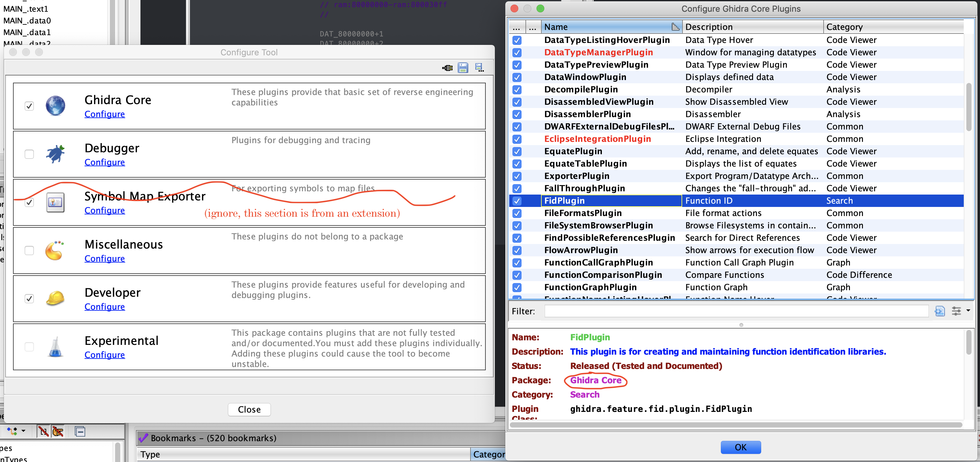
Task: Uncheck the DisassemblerPlugin checkbox
Action: pyautogui.click(x=517, y=115)
